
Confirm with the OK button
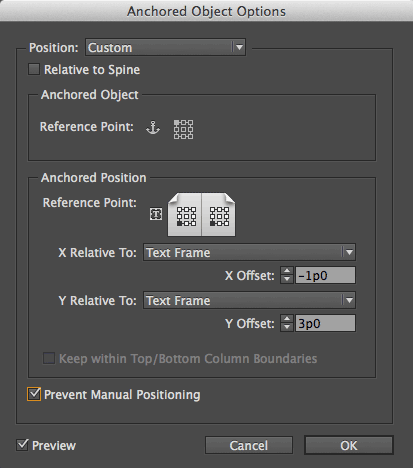(349, 445)
